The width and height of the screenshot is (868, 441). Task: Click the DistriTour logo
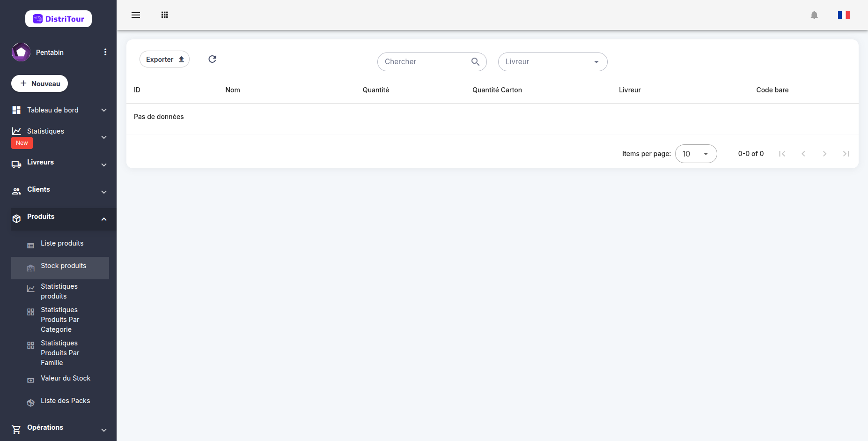(x=59, y=19)
